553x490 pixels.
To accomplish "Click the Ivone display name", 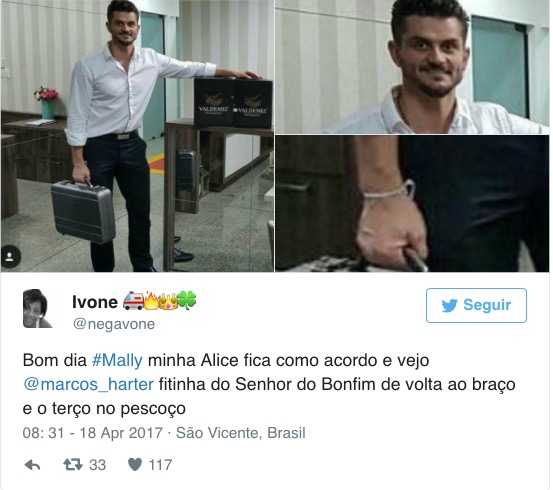I will [95, 302].
